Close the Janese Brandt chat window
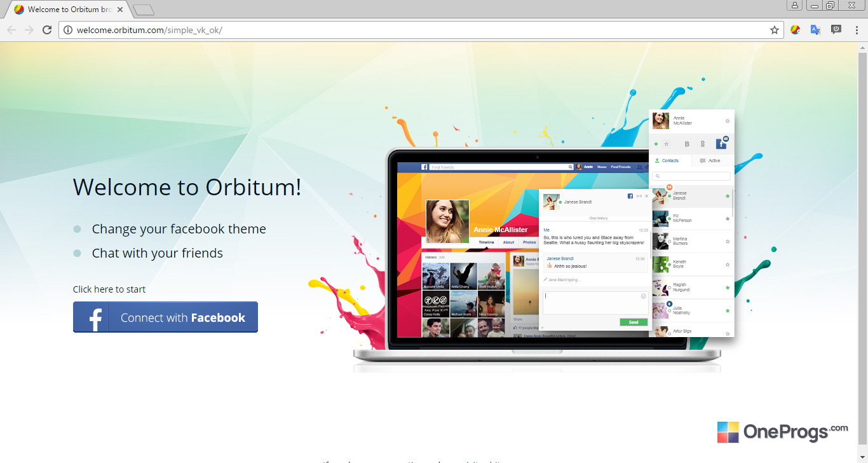 (647, 196)
